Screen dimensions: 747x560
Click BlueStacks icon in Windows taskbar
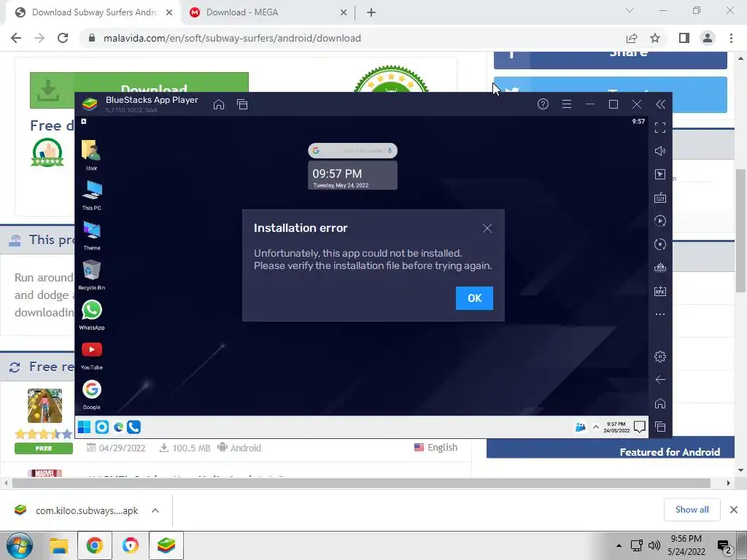click(x=166, y=545)
